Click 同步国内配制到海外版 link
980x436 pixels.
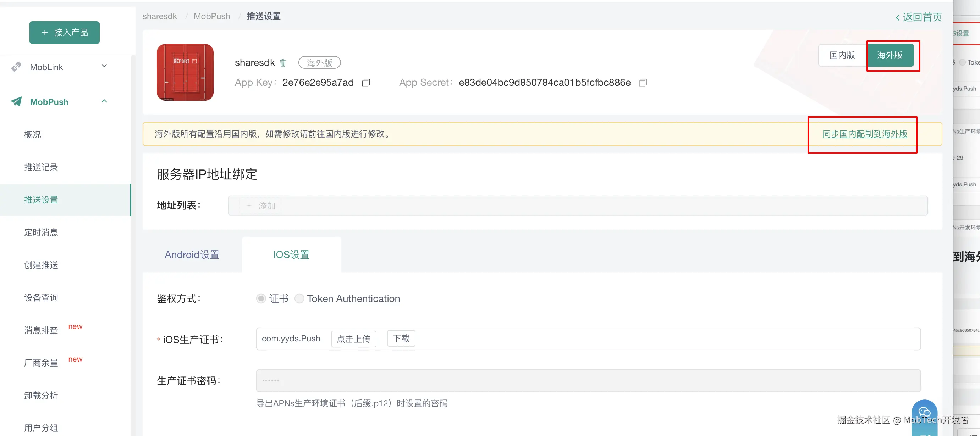(x=864, y=134)
